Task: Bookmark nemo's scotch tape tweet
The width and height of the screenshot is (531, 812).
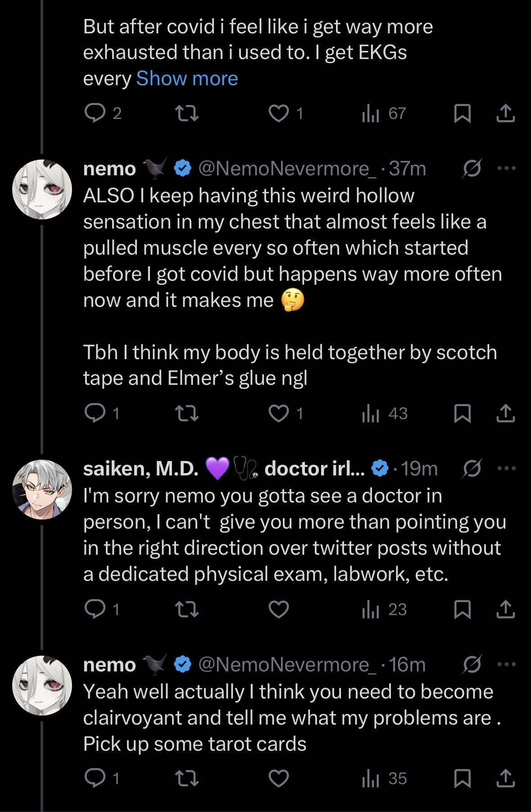Action: (x=462, y=413)
